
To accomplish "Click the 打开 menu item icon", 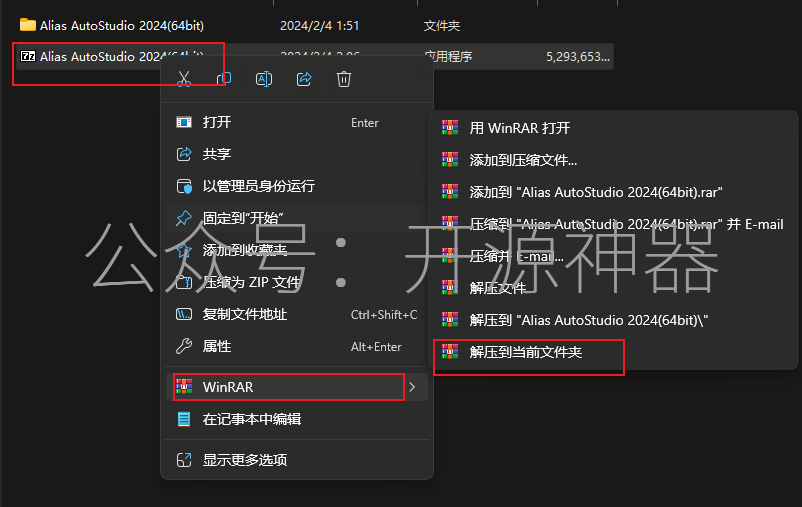I will click(x=184, y=122).
